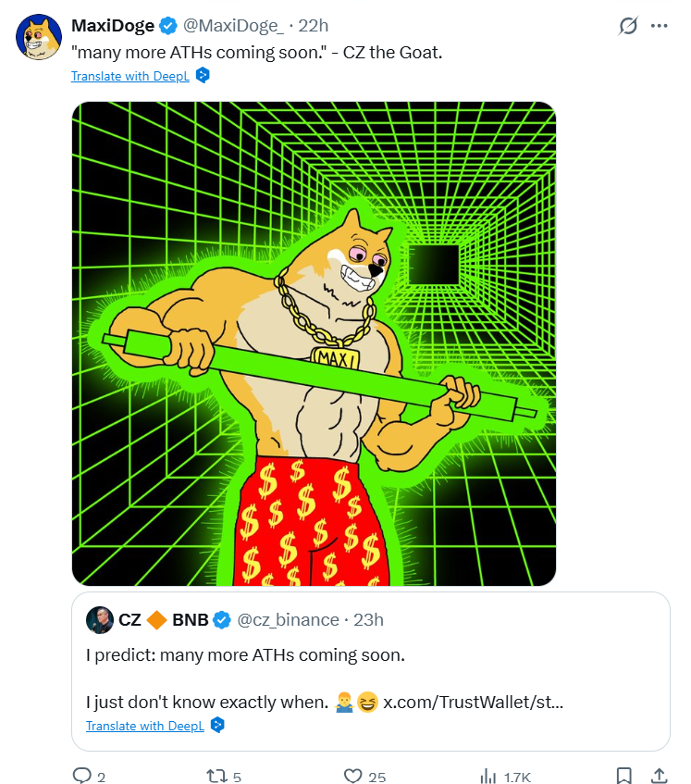Screen dimensions: 691x784
Task: Bookmark this tweet
Action: click(624, 776)
